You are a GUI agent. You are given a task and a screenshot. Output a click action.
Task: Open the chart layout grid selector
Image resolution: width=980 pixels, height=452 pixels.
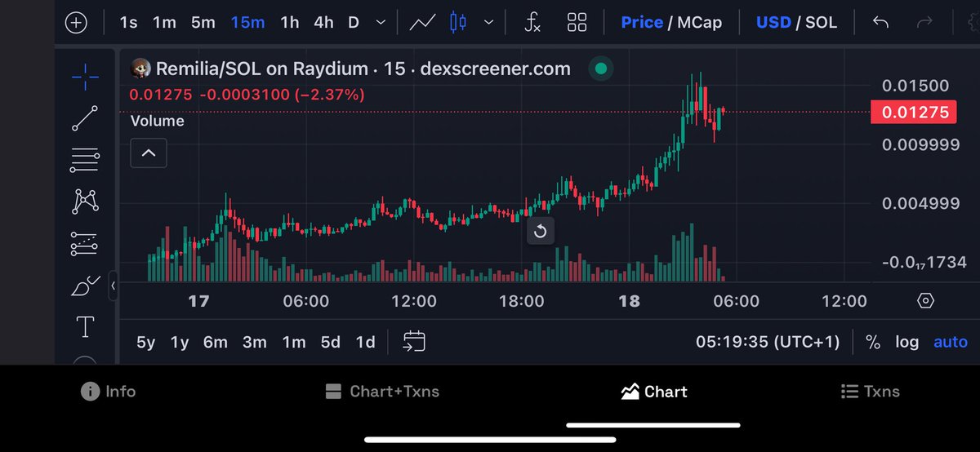pos(577,23)
